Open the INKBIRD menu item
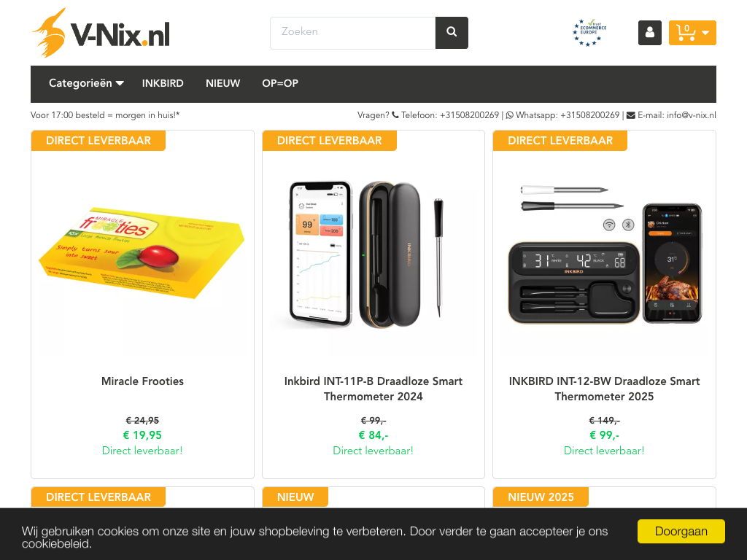 click(163, 83)
